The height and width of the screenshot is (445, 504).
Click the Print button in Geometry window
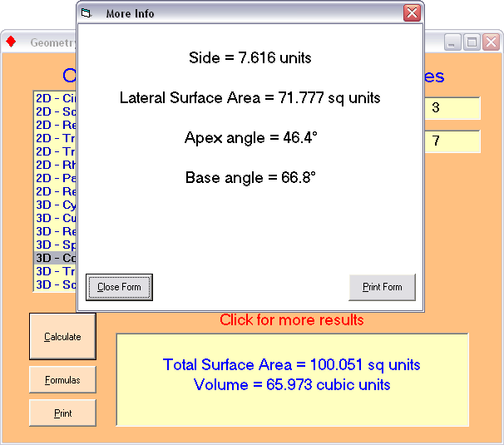[x=62, y=413]
